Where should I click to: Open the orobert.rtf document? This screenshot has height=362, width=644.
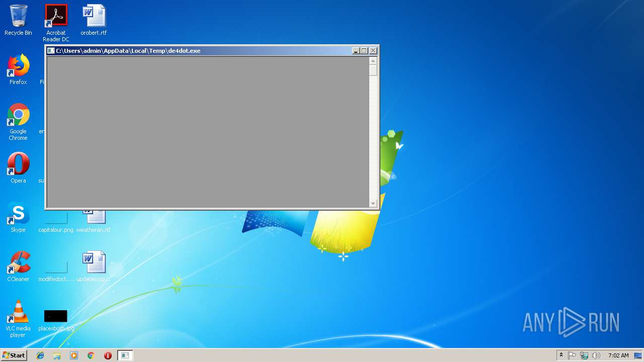click(x=94, y=20)
